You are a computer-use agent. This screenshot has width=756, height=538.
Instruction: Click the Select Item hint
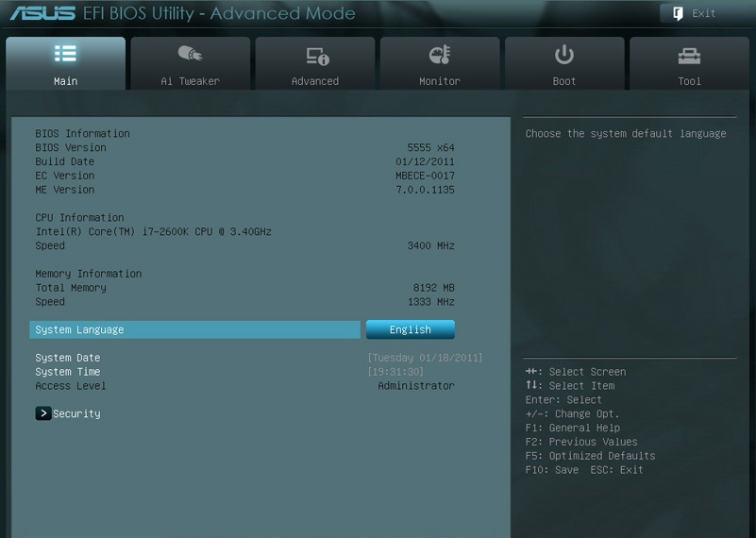pyautogui.click(x=570, y=386)
